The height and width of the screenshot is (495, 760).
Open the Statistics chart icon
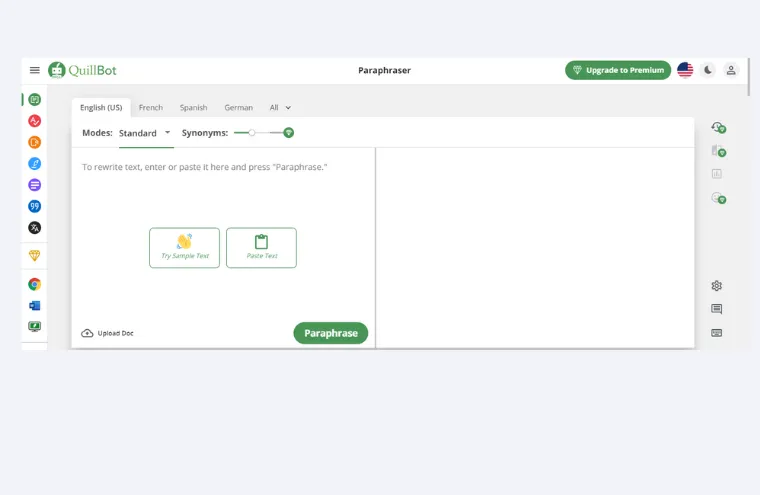[716, 174]
